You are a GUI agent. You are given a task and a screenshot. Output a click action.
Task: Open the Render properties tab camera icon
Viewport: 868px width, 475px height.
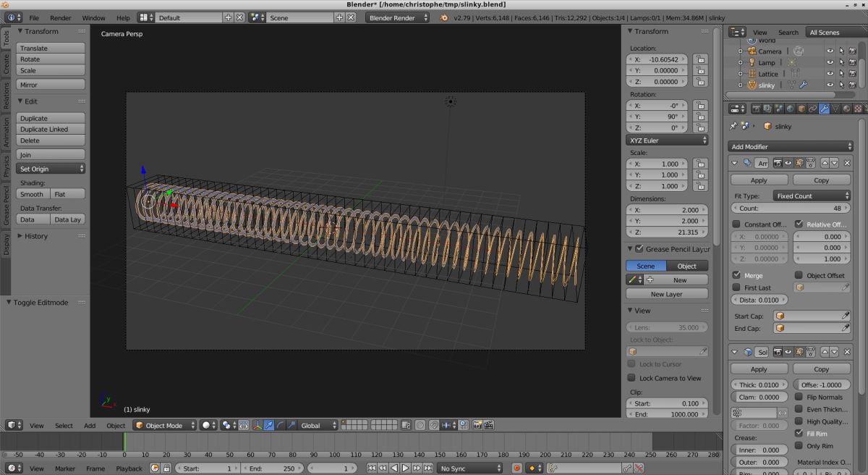click(757, 109)
